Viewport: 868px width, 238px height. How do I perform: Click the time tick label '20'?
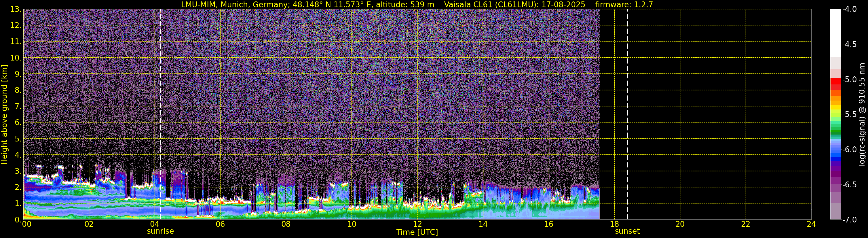[x=680, y=224]
